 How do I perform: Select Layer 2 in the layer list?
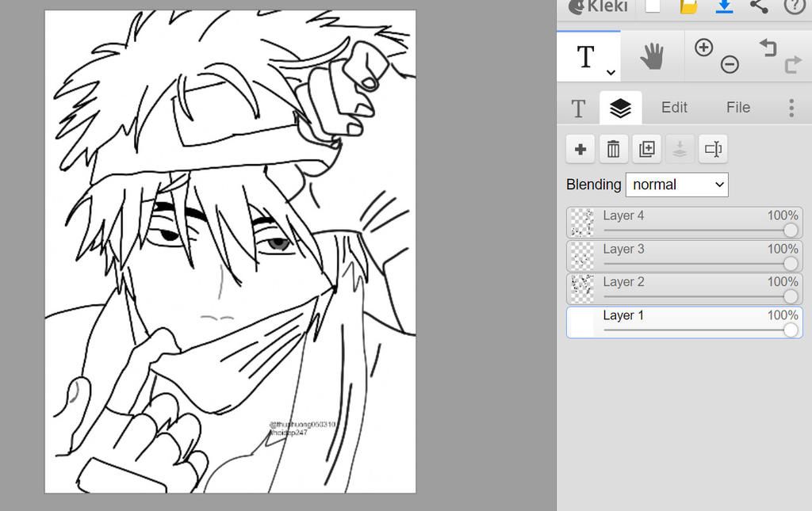(684, 289)
